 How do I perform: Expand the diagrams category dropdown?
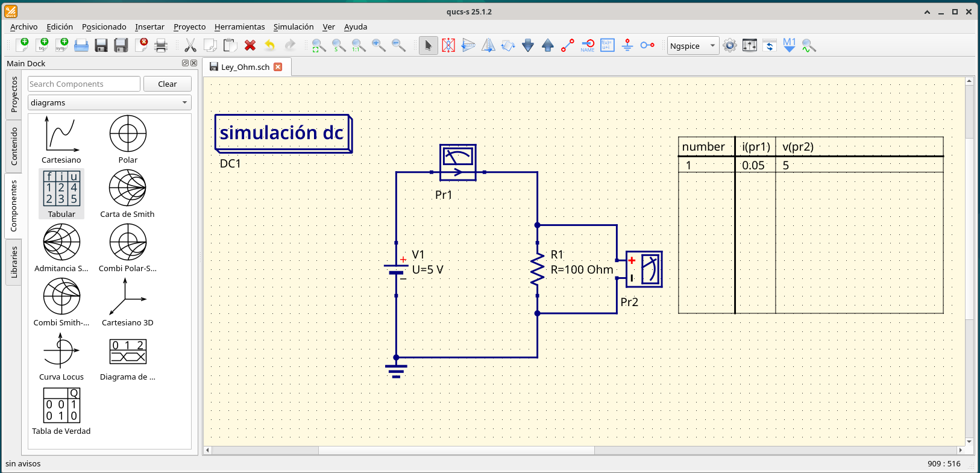point(110,102)
